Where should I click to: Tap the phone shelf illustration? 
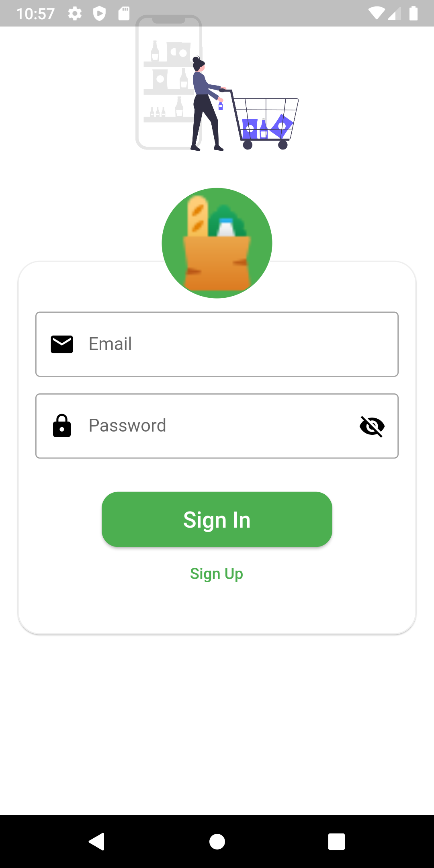[169, 82]
